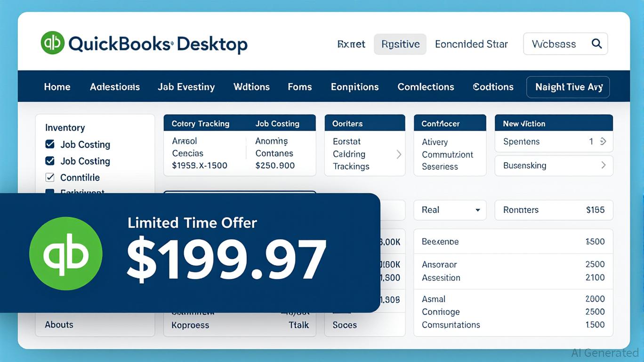Click the Naight Tive Avy button

pyautogui.click(x=568, y=87)
